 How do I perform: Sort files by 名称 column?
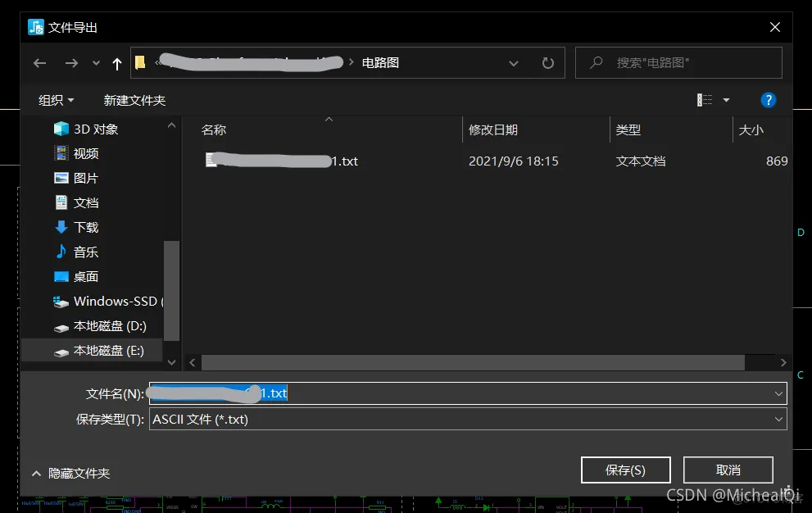coord(214,129)
